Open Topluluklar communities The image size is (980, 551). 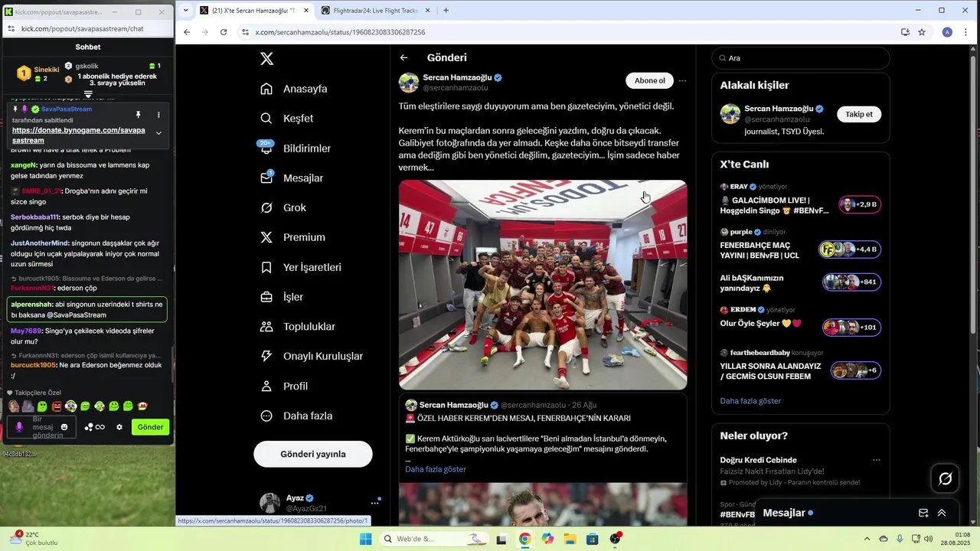coord(298,327)
